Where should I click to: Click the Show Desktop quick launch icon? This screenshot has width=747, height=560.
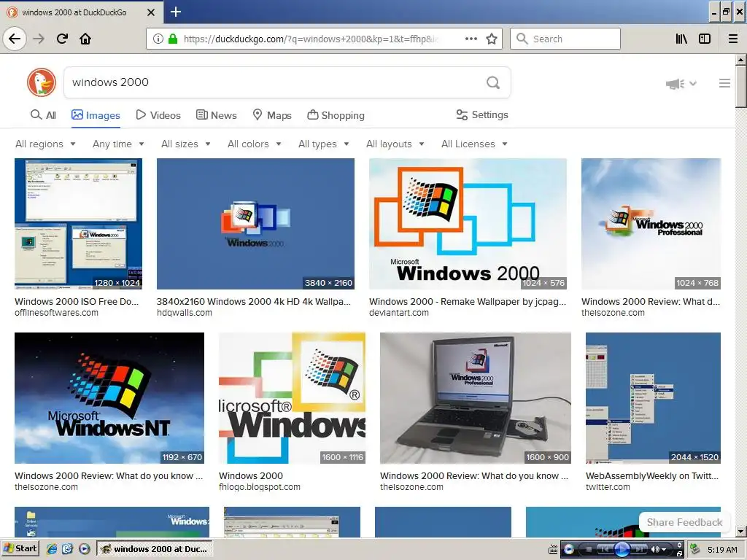[67, 549]
